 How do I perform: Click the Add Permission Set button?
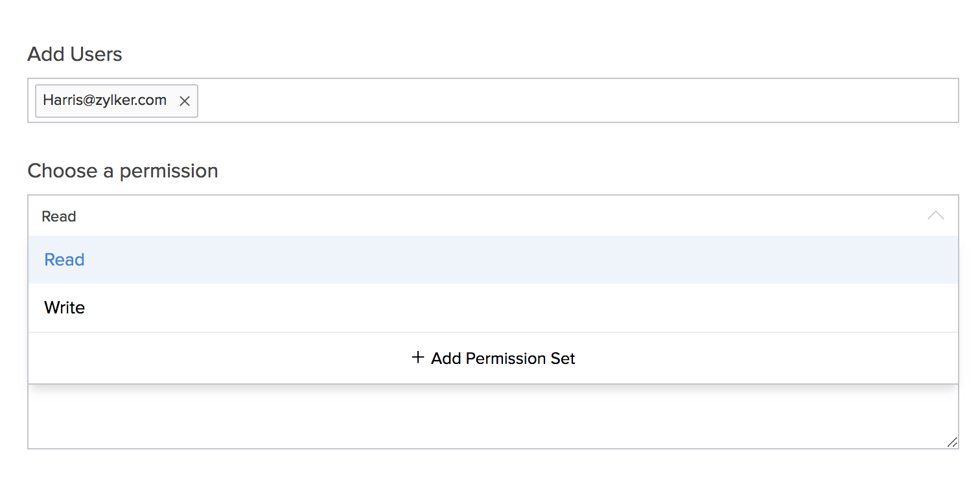pos(493,358)
